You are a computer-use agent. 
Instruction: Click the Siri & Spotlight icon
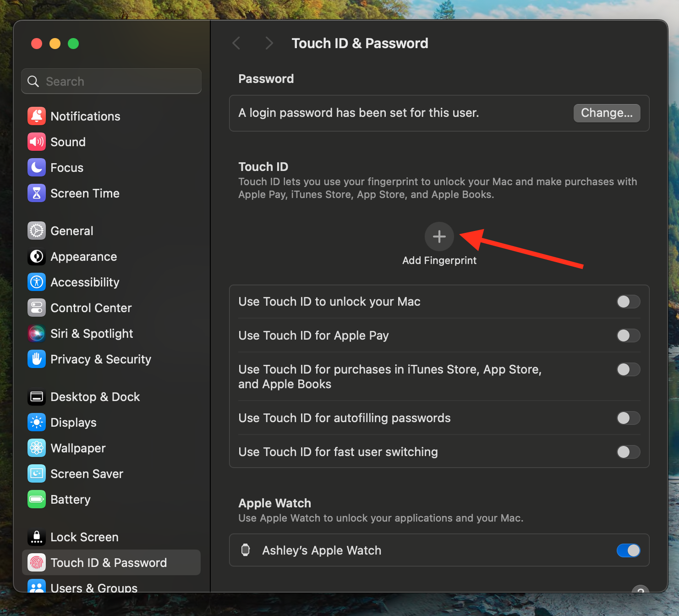37,334
